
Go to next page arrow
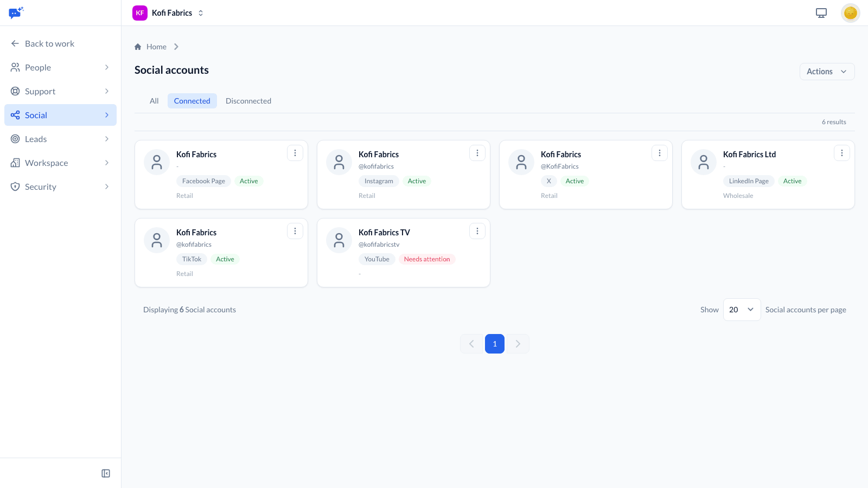518,344
